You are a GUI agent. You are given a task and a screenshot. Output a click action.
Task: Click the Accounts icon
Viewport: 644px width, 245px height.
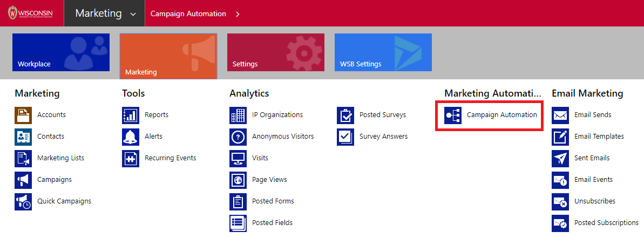pyautogui.click(x=23, y=115)
